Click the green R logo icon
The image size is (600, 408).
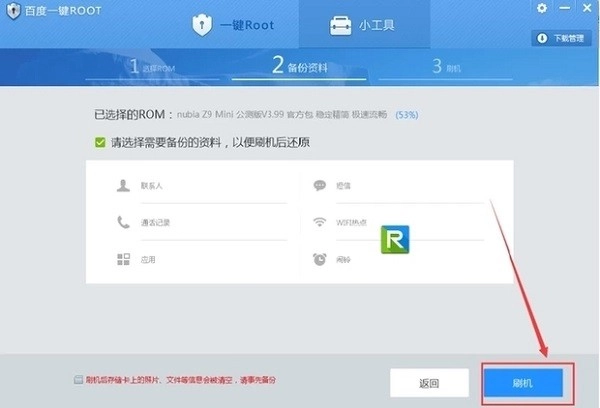[396, 241]
